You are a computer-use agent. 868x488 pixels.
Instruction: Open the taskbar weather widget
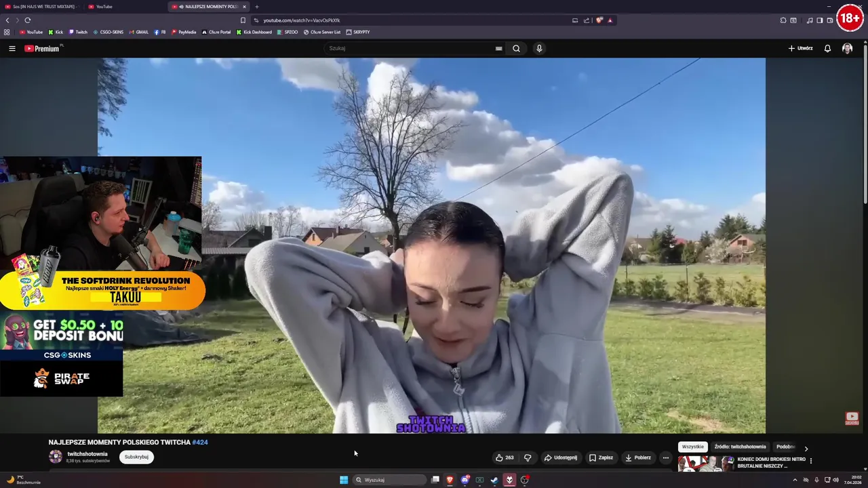coord(24,479)
